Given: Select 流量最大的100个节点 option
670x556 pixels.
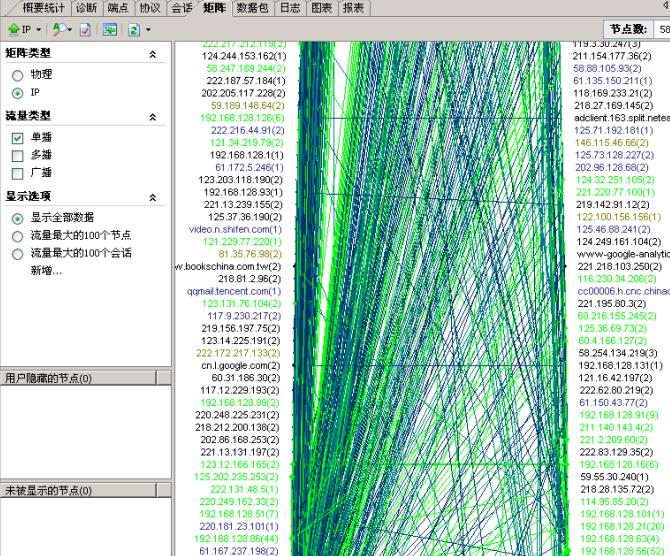Looking at the screenshot, I should click(x=17, y=236).
